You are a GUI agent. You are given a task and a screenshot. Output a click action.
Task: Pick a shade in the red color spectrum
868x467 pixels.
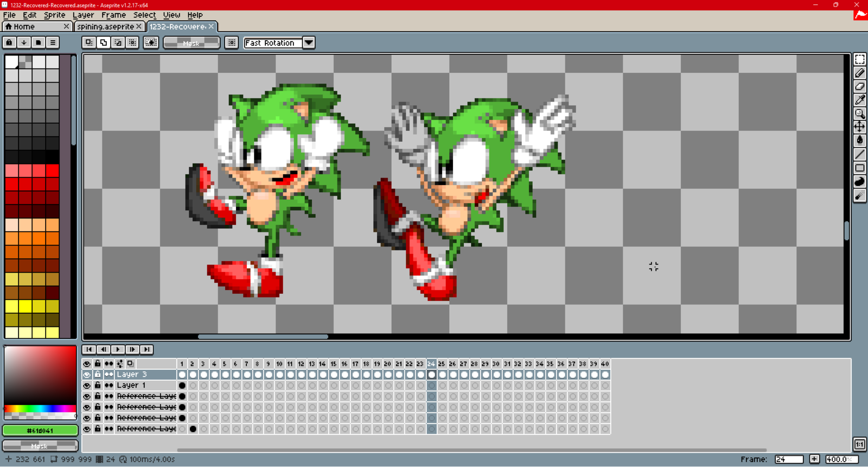[x=40, y=375]
